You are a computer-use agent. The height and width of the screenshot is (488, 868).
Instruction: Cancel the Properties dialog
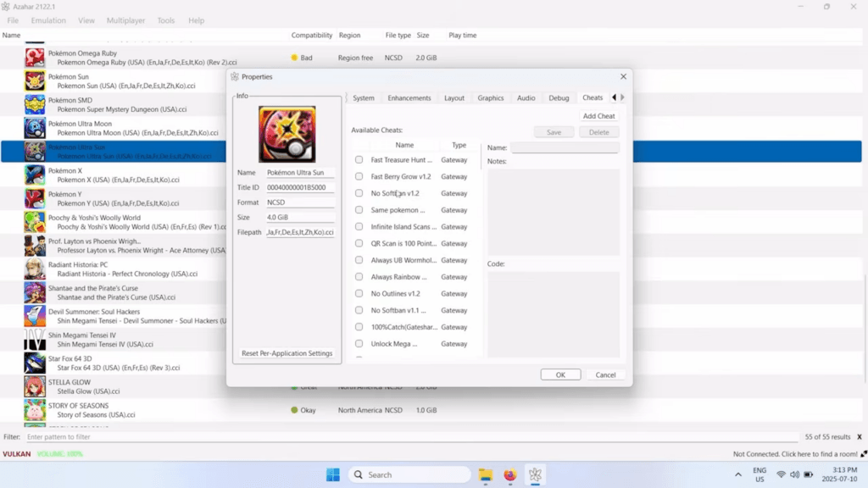(x=605, y=374)
